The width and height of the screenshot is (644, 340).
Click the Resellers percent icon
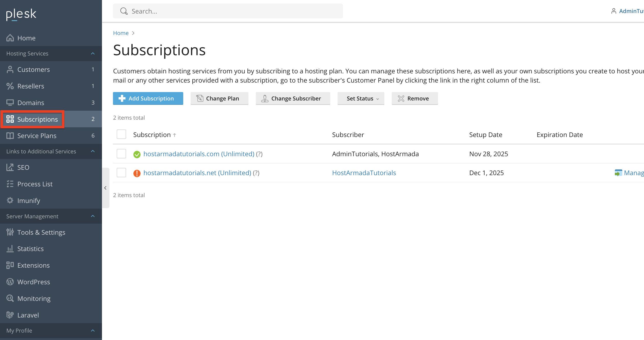pyautogui.click(x=10, y=86)
